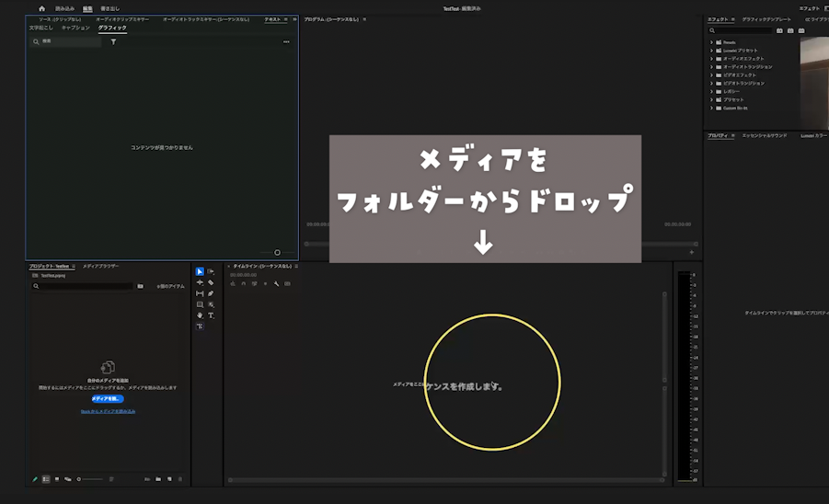Expand the ビデオエフェクト folder
This screenshot has height=504, width=829.
[x=711, y=75]
